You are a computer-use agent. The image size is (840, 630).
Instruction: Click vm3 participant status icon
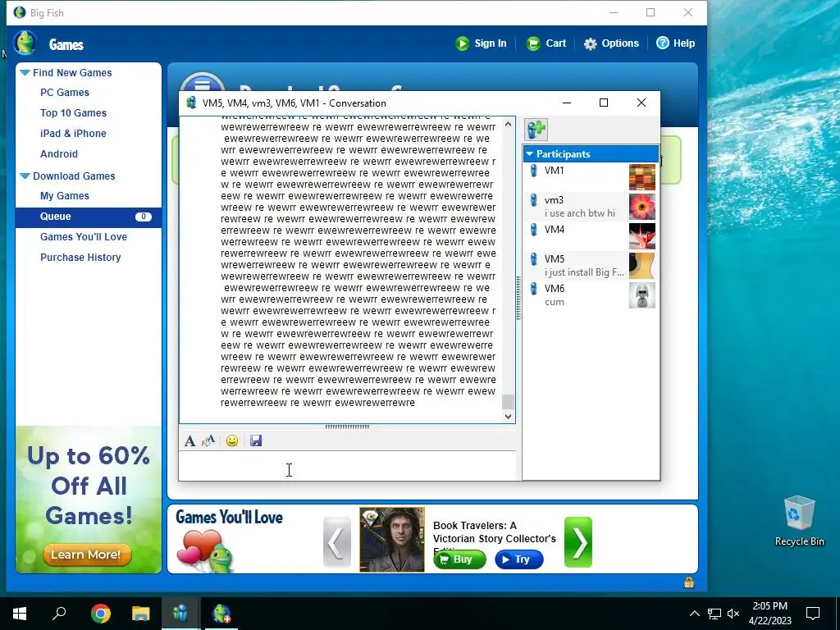point(533,200)
